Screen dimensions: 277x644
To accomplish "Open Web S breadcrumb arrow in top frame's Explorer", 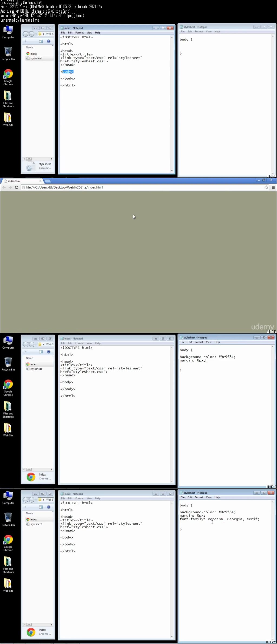I will click(44, 34).
